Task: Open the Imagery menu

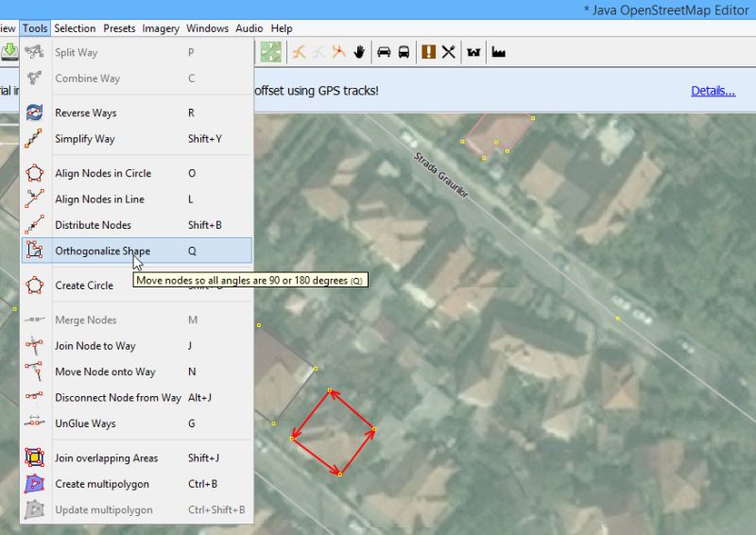Action: [161, 28]
